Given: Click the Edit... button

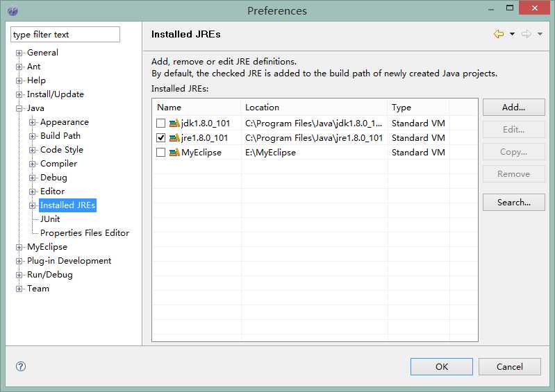Looking at the screenshot, I should click(513, 129).
